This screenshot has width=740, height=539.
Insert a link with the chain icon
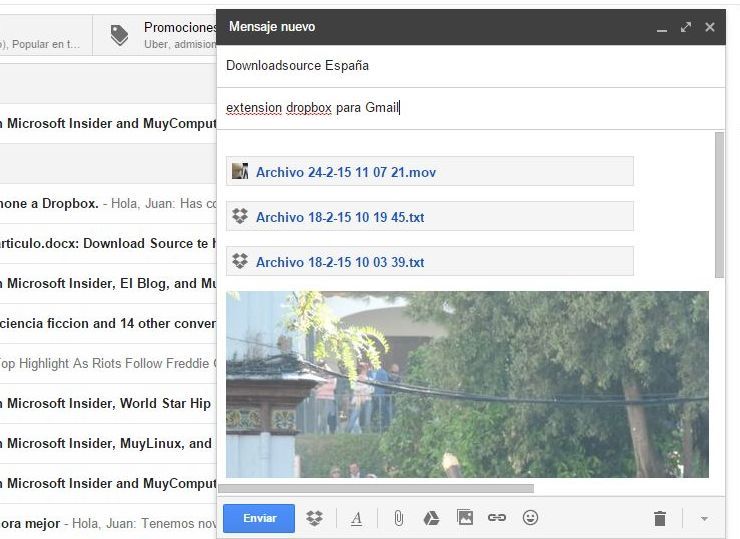[496, 518]
